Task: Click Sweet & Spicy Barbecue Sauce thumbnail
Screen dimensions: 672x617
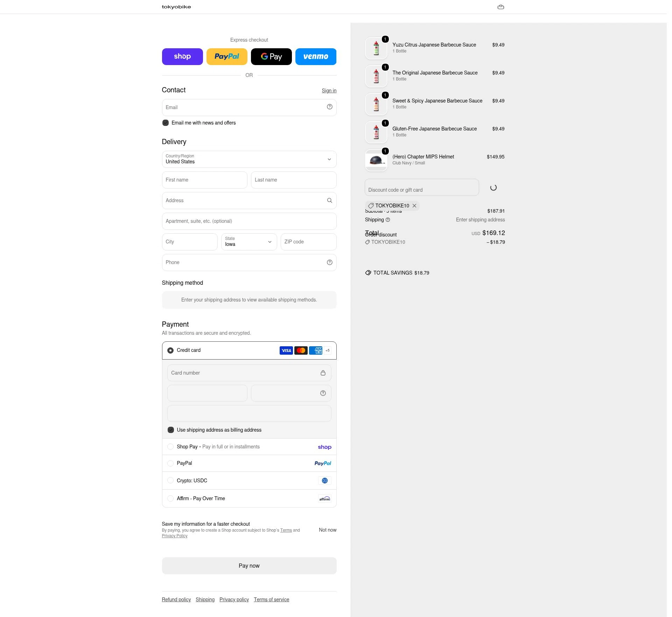Action: (x=376, y=104)
